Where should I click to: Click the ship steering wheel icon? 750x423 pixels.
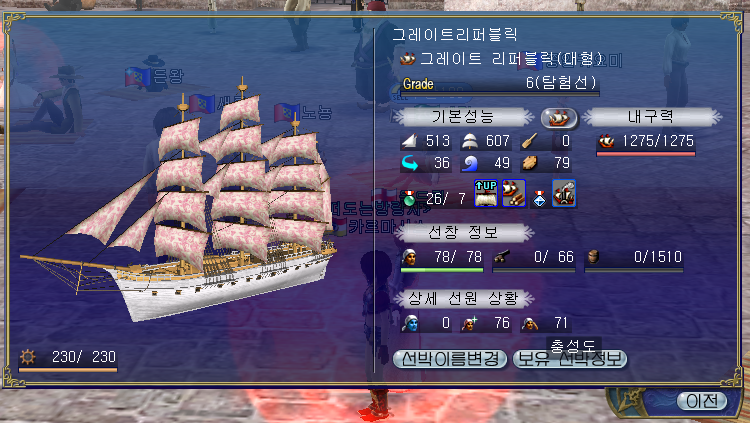(27, 357)
